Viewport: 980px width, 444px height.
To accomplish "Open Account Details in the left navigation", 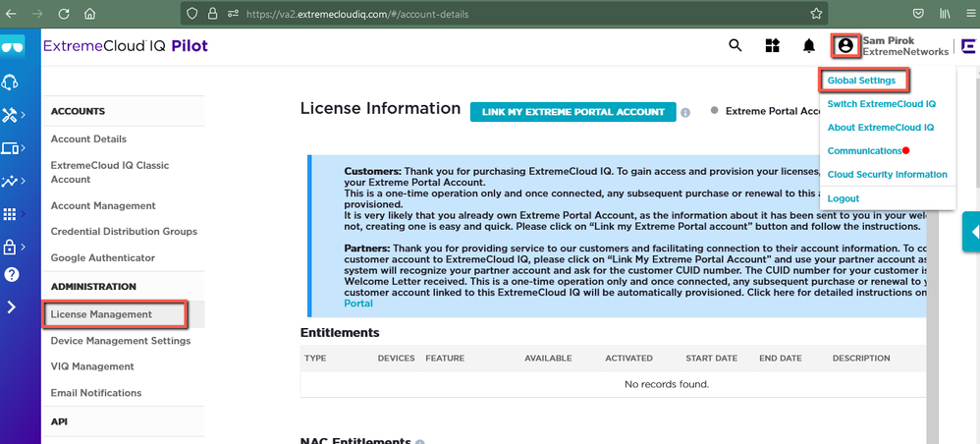I will [88, 139].
